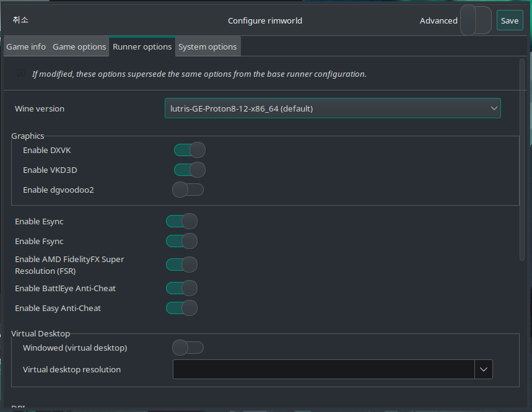Go to the System options tab
Image resolution: width=532 pixels, height=412 pixels.
tap(207, 46)
